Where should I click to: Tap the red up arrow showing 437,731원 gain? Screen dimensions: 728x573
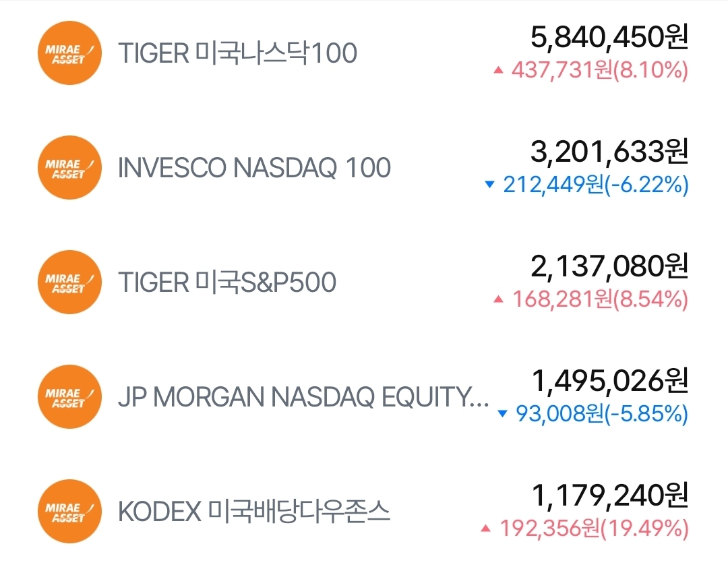tap(499, 70)
